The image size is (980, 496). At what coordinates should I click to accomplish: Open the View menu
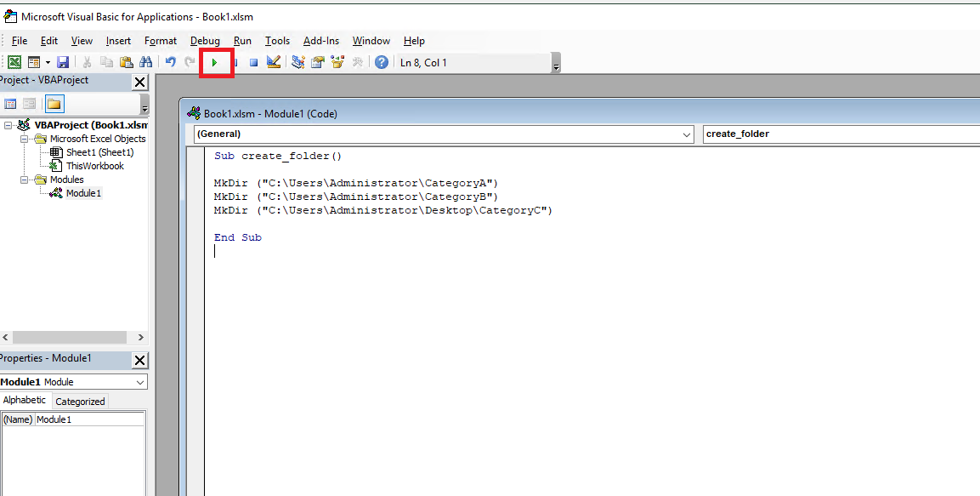pos(82,41)
